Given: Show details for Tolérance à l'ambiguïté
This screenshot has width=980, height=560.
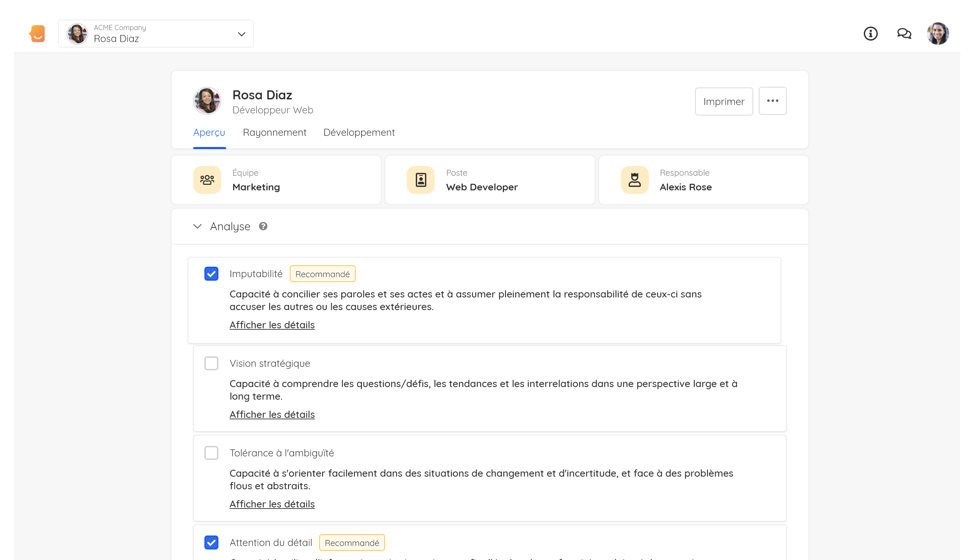Looking at the screenshot, I should (272, 504).
